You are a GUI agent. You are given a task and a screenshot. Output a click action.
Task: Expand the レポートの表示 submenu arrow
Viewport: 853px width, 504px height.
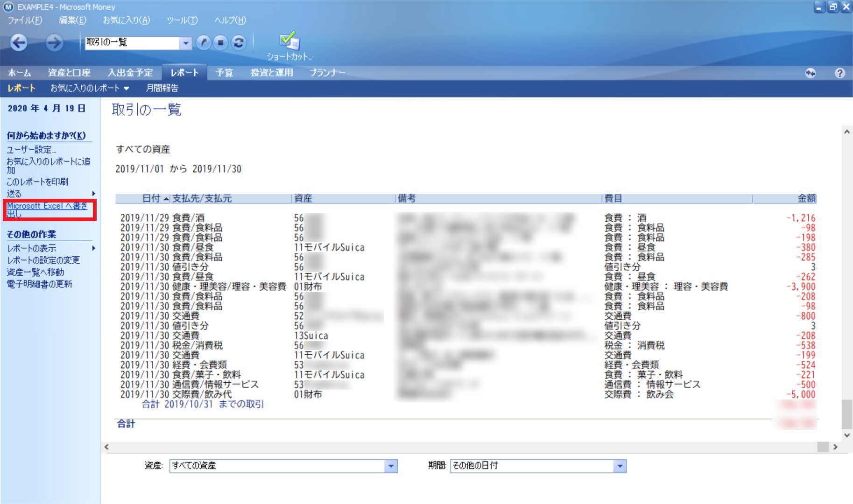93,248
